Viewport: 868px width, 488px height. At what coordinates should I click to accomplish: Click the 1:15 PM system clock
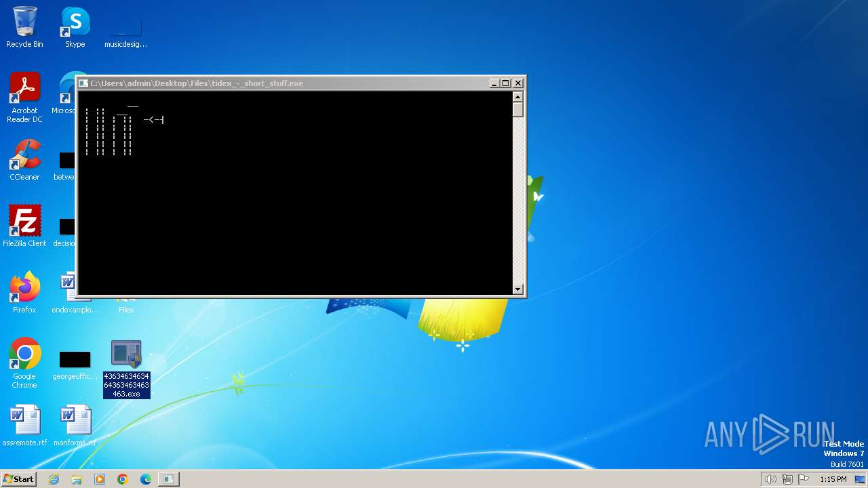[x=833, y=479]
